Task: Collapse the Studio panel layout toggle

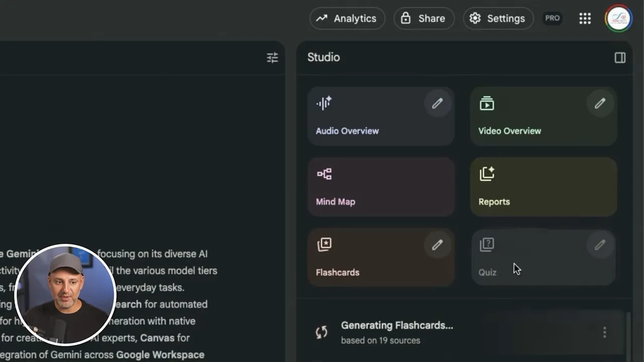Action: tap(620, 58)
